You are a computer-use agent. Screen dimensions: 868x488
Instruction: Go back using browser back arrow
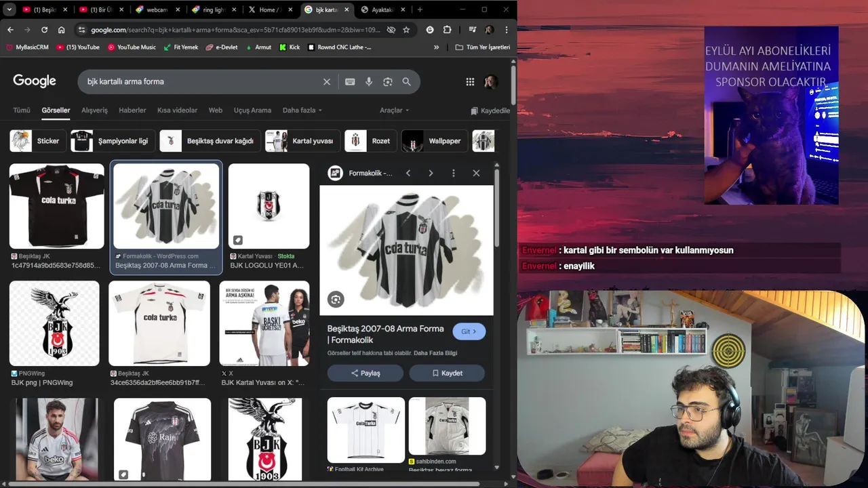[x=10, y=30]
